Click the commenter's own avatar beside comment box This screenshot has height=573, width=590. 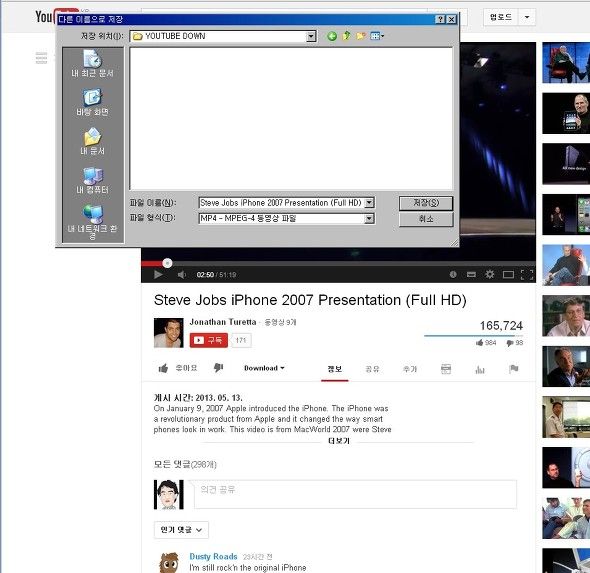coord(169,494)
